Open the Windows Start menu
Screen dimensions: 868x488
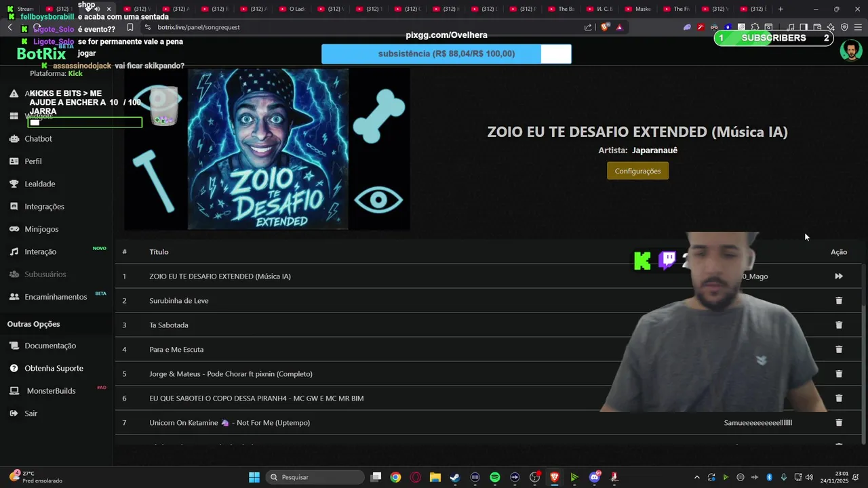click(x=254, y=477)
